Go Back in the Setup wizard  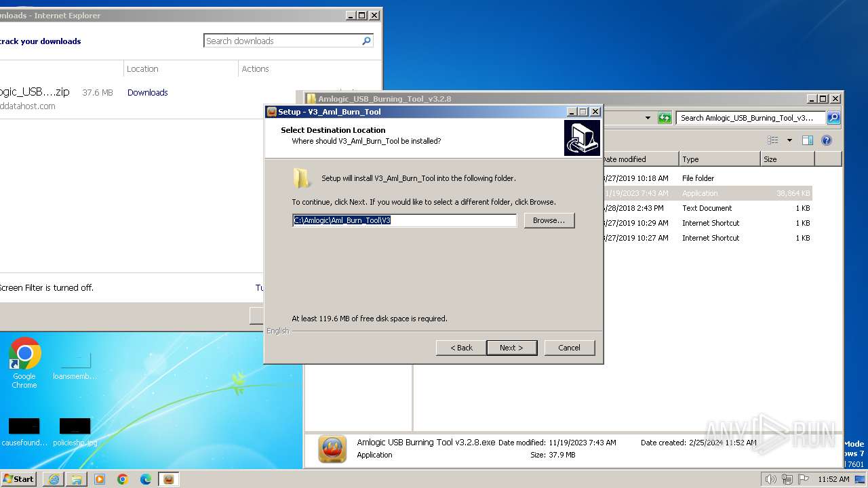tap(461, 348)
